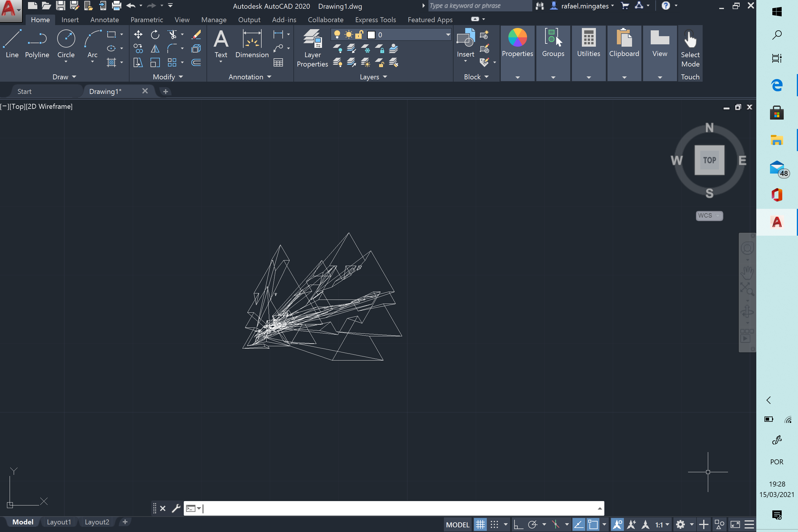Click the Offset tool

[x=196, y=62]
